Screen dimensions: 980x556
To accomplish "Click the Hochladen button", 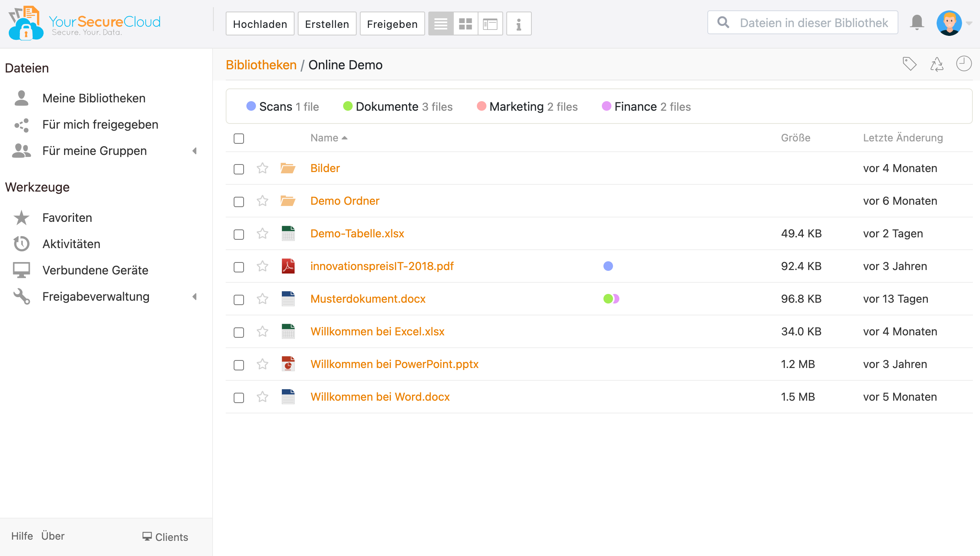I will tap(260, 23).
